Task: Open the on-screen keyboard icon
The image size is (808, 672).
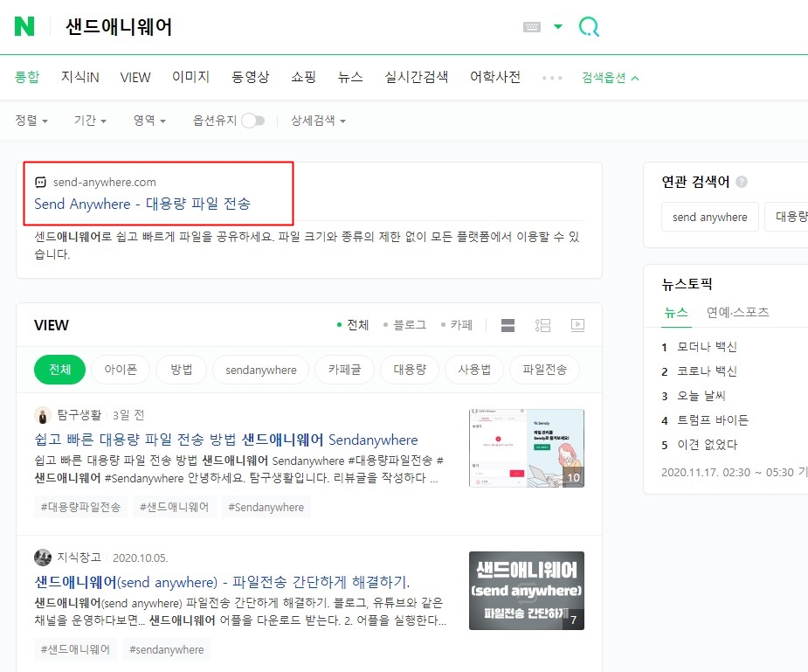Action: (x=532, y=27)
